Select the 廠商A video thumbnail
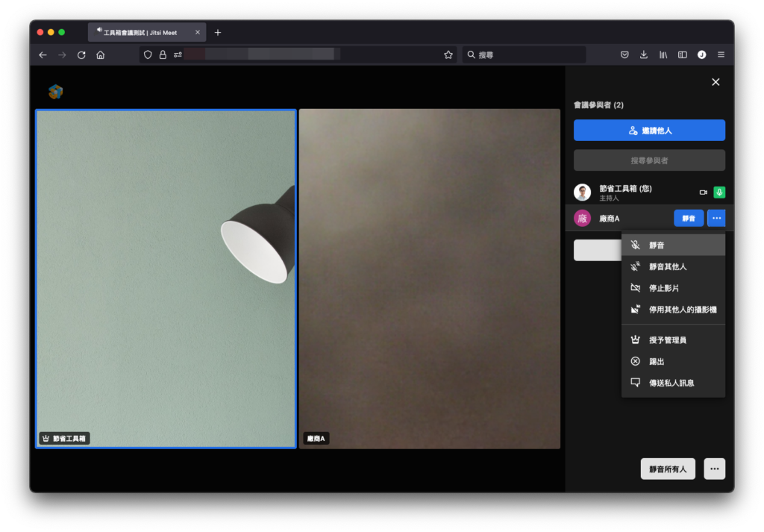Screen dimensions: 764x532 [429, 278]
